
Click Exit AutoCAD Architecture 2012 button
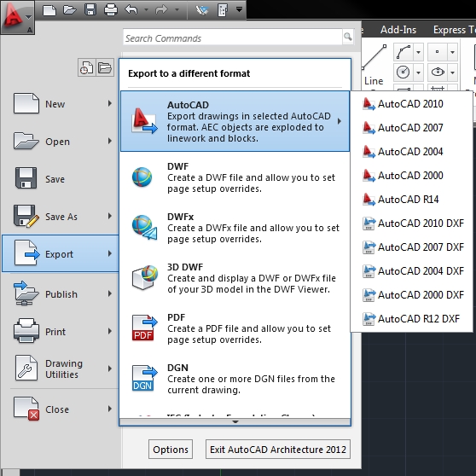(x=278, y=449)
